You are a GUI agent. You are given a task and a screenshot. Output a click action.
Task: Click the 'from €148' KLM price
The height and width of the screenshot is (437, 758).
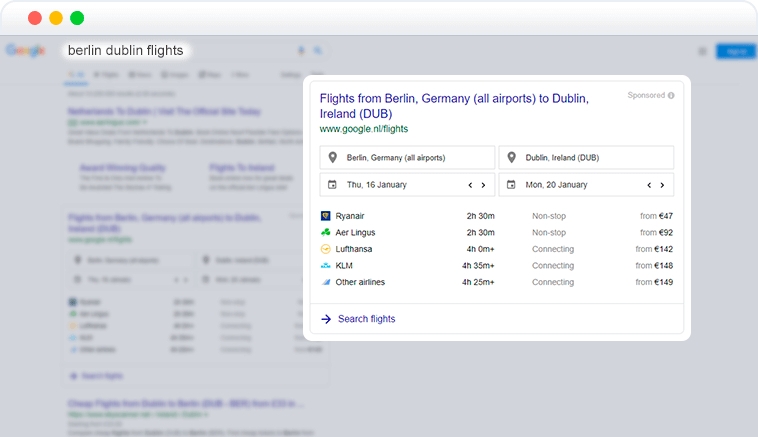(654, 265)
